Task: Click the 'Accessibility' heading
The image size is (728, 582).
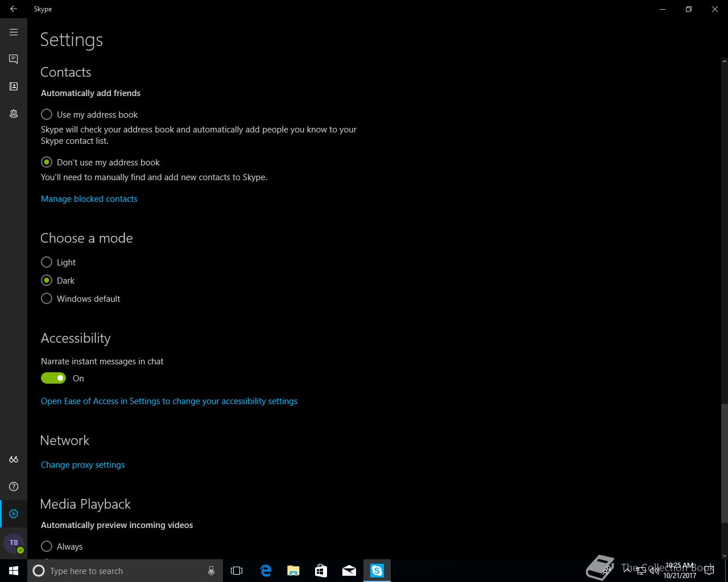Action: pyautogui.click(x=76, y=338)
